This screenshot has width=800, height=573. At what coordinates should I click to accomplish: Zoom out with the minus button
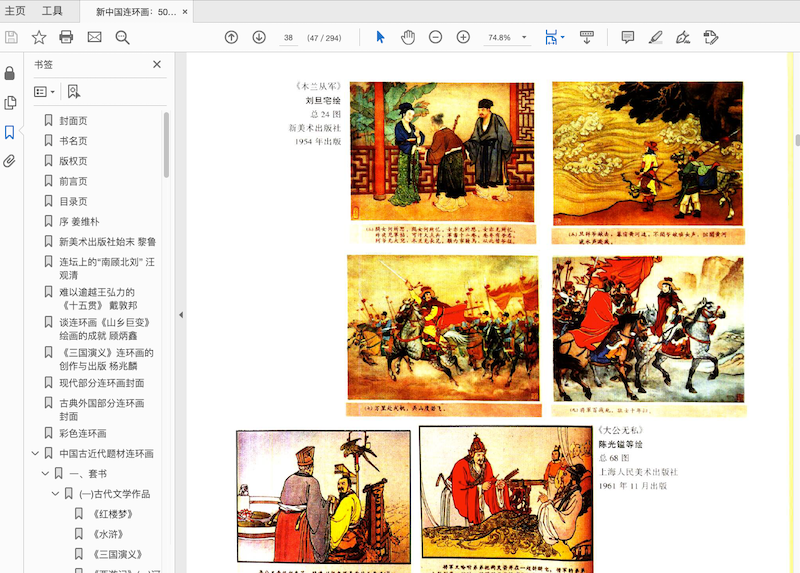pyautogui.click(x=435, y=37)
